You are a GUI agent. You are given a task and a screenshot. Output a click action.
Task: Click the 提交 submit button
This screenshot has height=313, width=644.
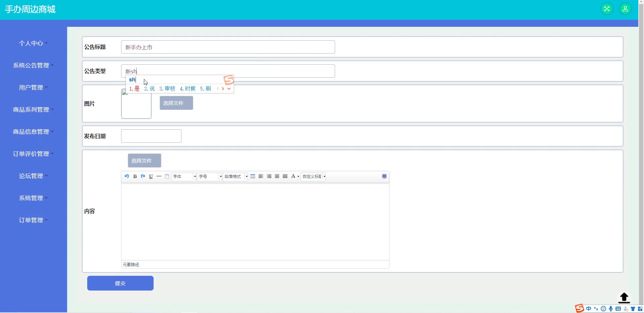pos(120,283)
